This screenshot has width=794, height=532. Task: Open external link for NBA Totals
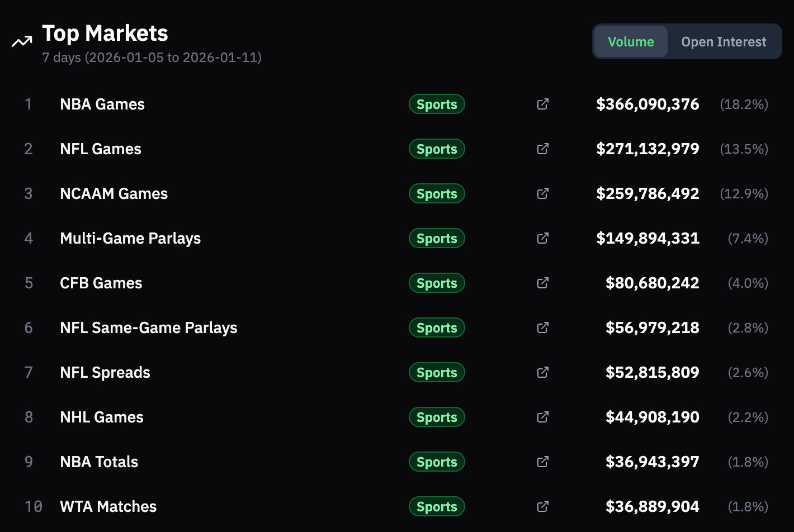542,462
